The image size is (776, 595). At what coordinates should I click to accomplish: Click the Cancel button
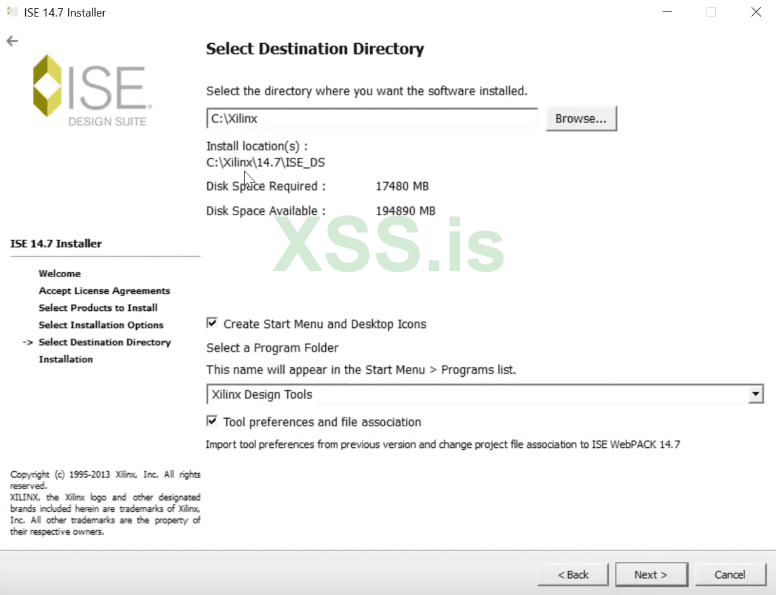[x=729, y=575]
